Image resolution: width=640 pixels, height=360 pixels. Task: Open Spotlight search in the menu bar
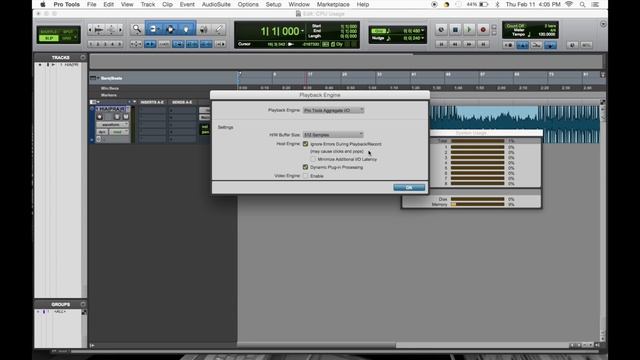pyautogui.click(x=582, y=4)
